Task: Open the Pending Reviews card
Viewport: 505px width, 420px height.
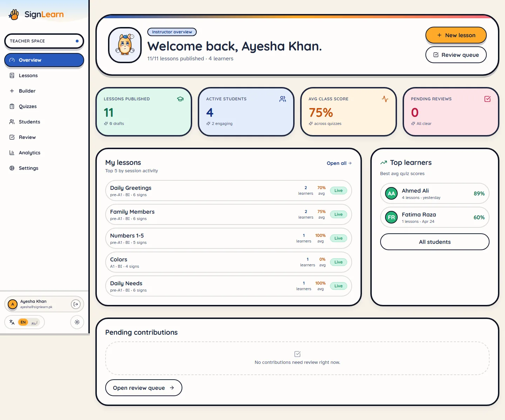Action: 451,112
